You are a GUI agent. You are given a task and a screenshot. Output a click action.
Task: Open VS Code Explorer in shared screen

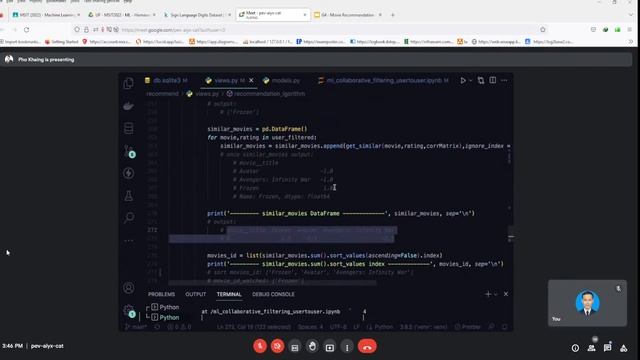click(x=129, y=83)
